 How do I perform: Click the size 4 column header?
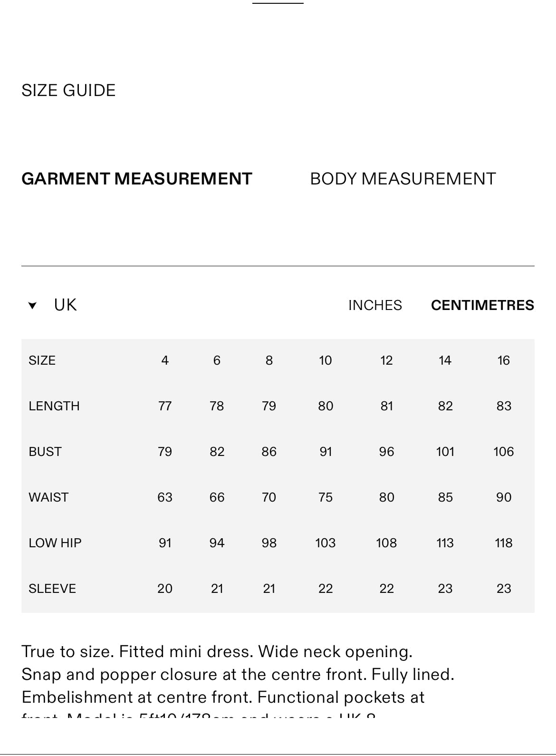[165, 360]
